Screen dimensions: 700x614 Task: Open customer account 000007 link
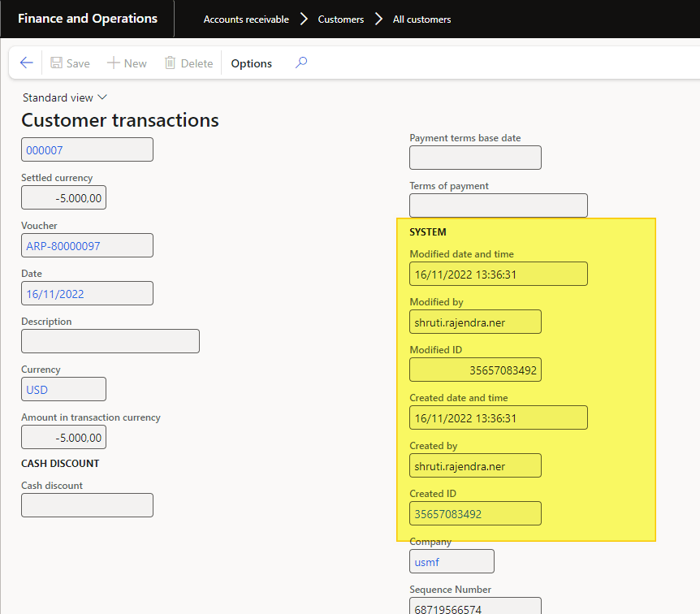coord(45,150)
